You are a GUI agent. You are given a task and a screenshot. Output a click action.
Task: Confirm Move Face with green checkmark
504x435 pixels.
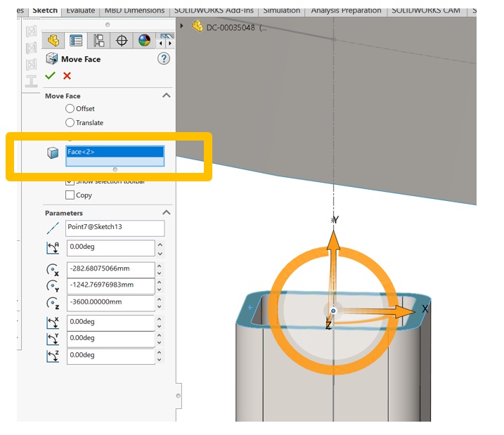point(50,76)
